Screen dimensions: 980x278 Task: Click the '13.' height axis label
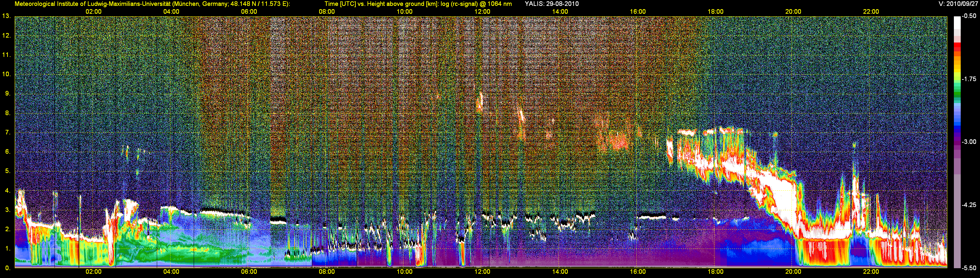[7, 16]
